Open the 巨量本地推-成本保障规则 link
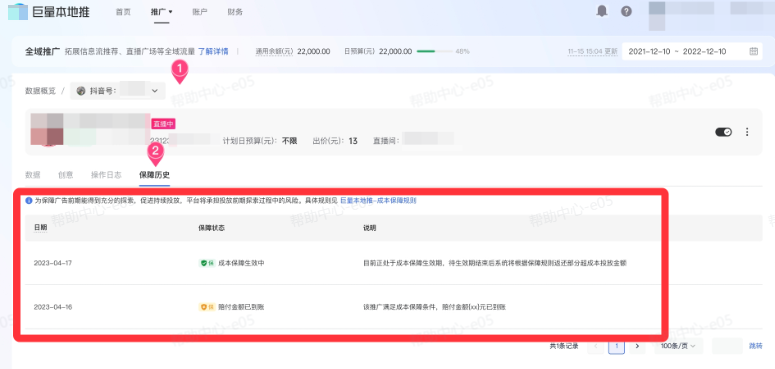Viewport: 775px width, 369px height. [x=378, y=201]
